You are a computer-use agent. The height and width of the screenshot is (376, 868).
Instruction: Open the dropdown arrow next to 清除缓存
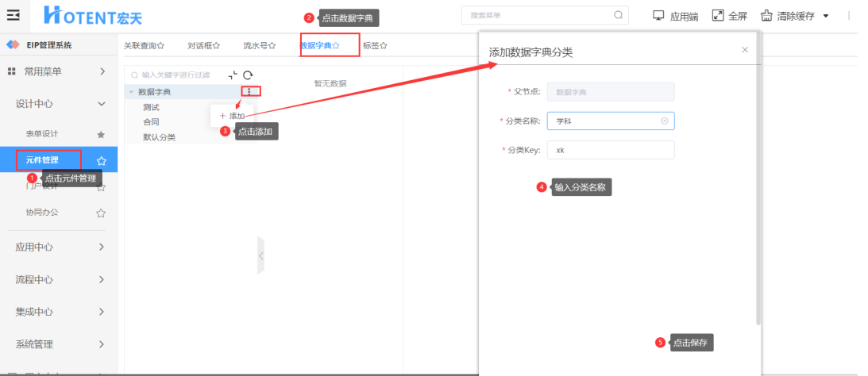click(x=826, y=16)
